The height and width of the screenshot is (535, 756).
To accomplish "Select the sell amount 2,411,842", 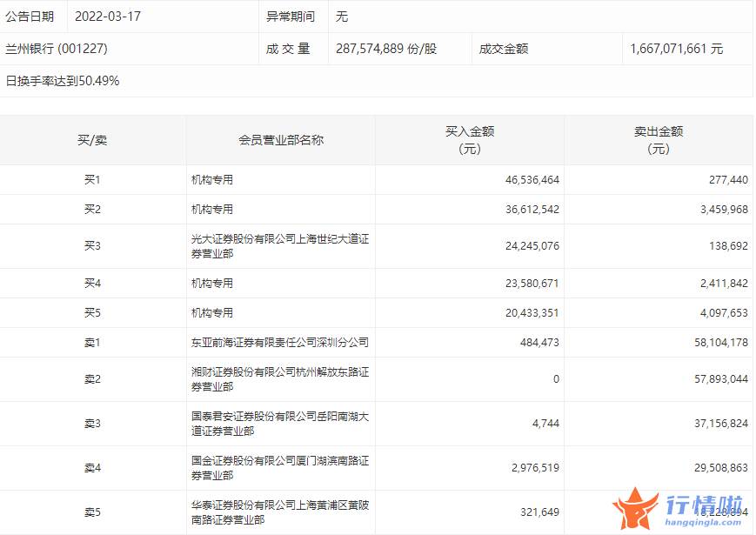I will tap(724, 283).
